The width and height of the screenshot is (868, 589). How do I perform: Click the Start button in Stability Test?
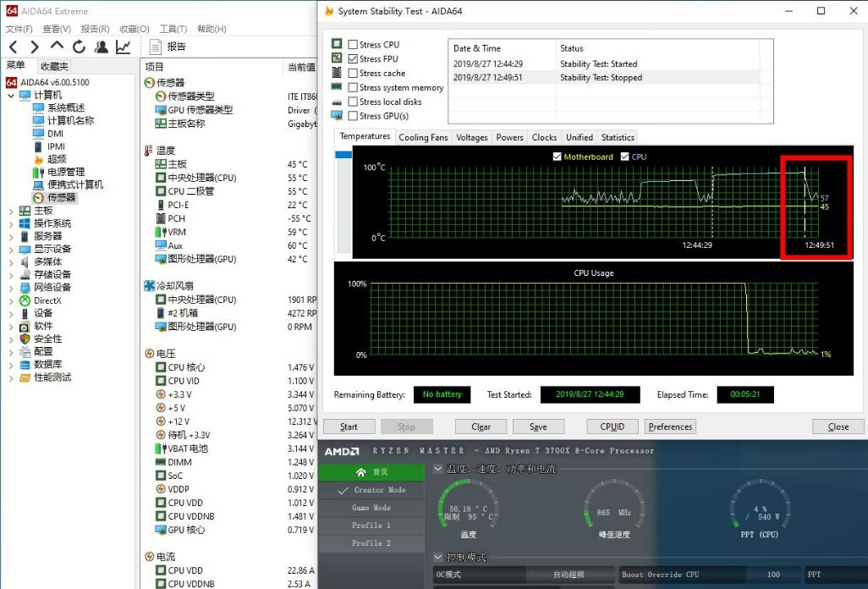tap(349, 427)
